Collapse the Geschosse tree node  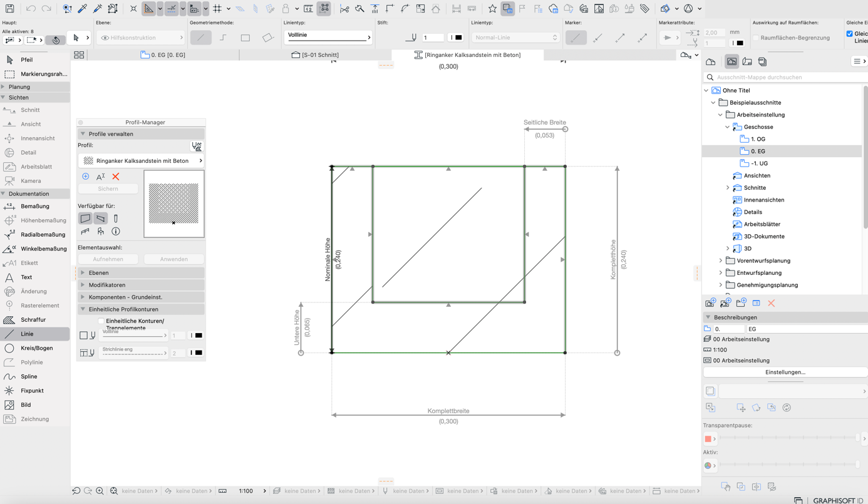point(728,127)
